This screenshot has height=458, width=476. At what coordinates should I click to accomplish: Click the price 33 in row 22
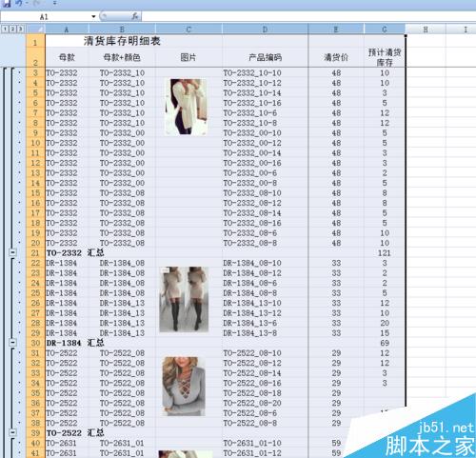pyautogui.click(x=336, y=263)
